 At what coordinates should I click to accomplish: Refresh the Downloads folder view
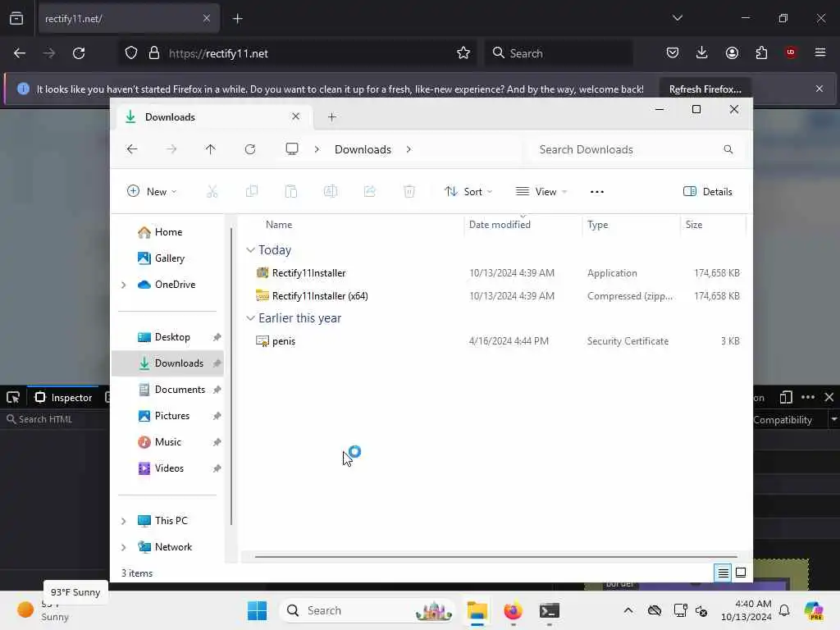(250, 149)
